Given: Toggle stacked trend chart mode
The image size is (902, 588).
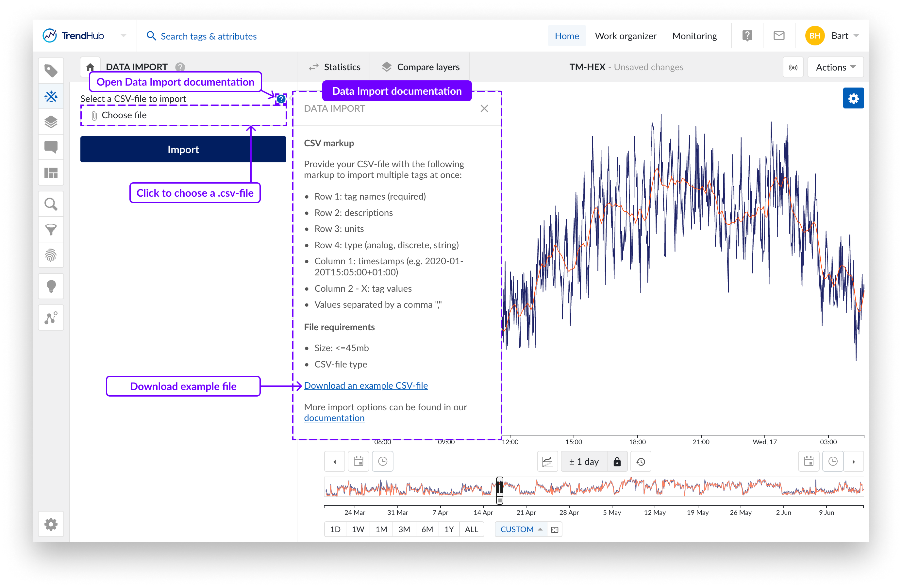Looking at the screenshot, I should tap(547, 462).
